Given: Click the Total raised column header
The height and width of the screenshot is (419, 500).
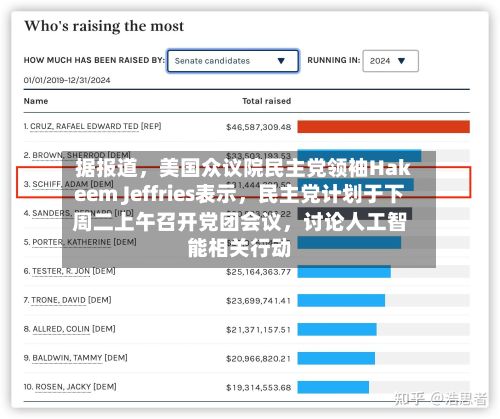Looking at the screenshot, I should (x=267, y=101).
